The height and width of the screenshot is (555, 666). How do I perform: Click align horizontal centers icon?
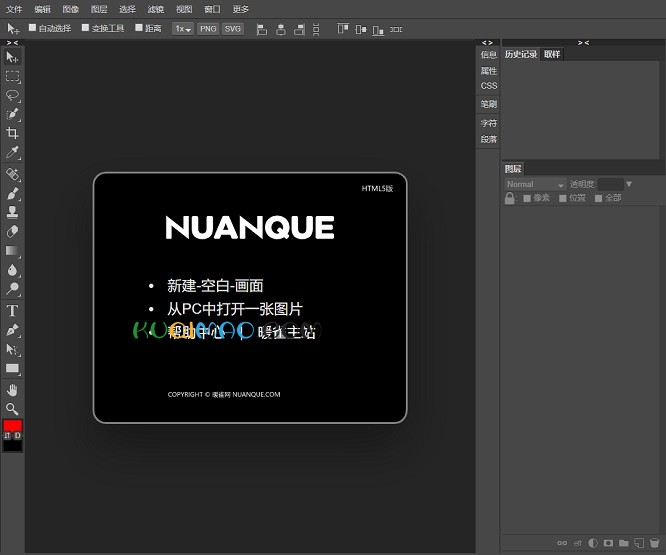pyautogui.click(x=281, y=29)
